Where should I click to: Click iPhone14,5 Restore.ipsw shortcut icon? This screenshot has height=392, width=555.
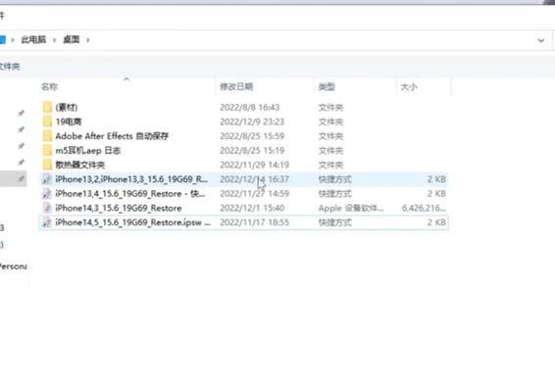[47, 222]
